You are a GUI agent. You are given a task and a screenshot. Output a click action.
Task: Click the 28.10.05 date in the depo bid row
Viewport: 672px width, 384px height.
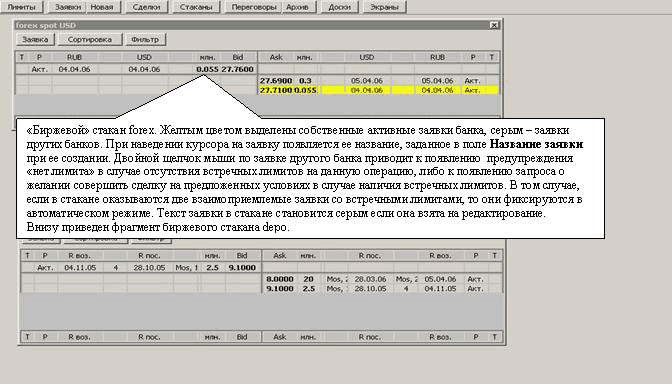149,267
